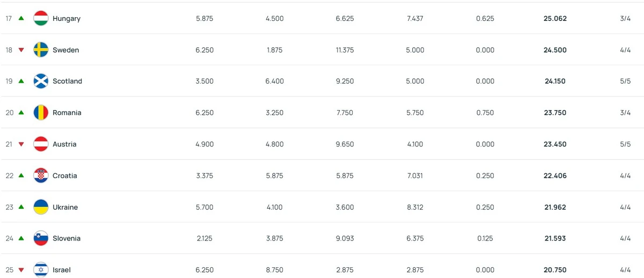
Task: Click the Croatia flag icon
Action: point(41,175)
